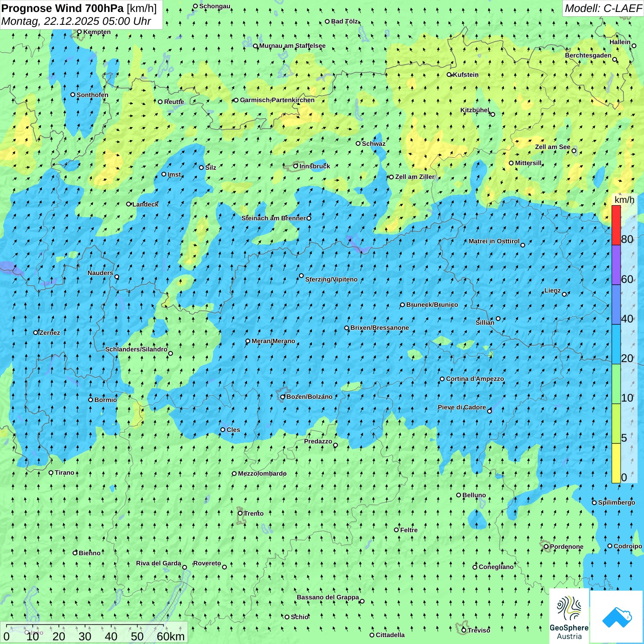Click the Pieve di Cadore label
Image resolution: width=644 pixels, height=644 pixels.
[462, 407]
